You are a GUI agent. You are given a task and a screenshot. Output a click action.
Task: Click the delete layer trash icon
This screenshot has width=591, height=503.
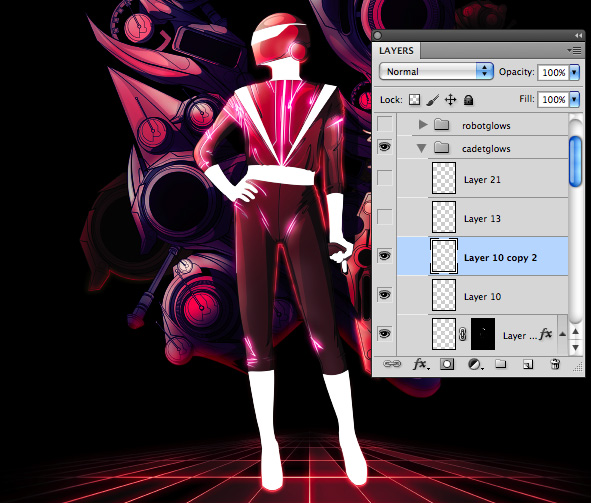[555, 364]
